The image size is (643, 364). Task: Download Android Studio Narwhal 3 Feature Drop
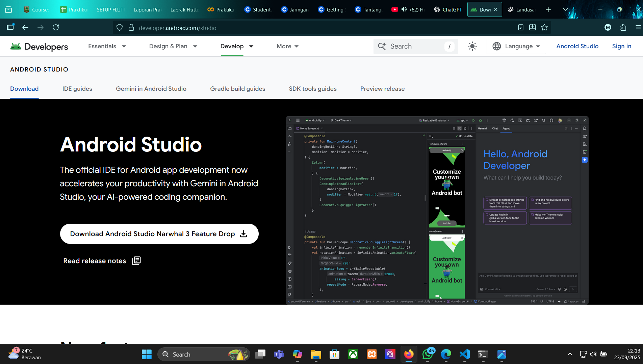point(159,233)
